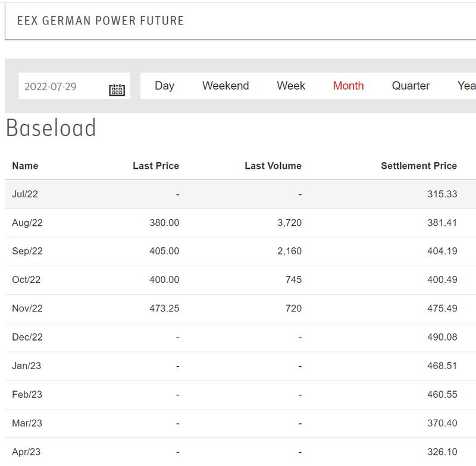Click the Last Price column header

coord(156,166)
